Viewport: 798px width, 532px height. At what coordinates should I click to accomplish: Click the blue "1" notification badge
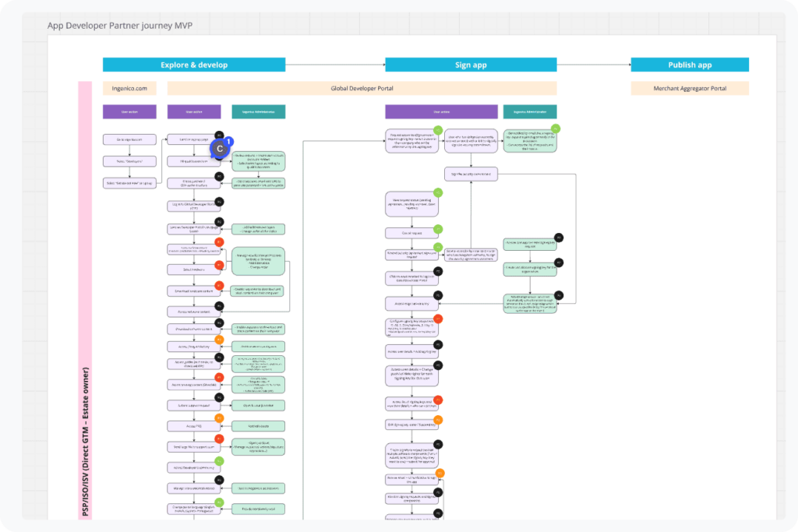[x=228, y=142]
